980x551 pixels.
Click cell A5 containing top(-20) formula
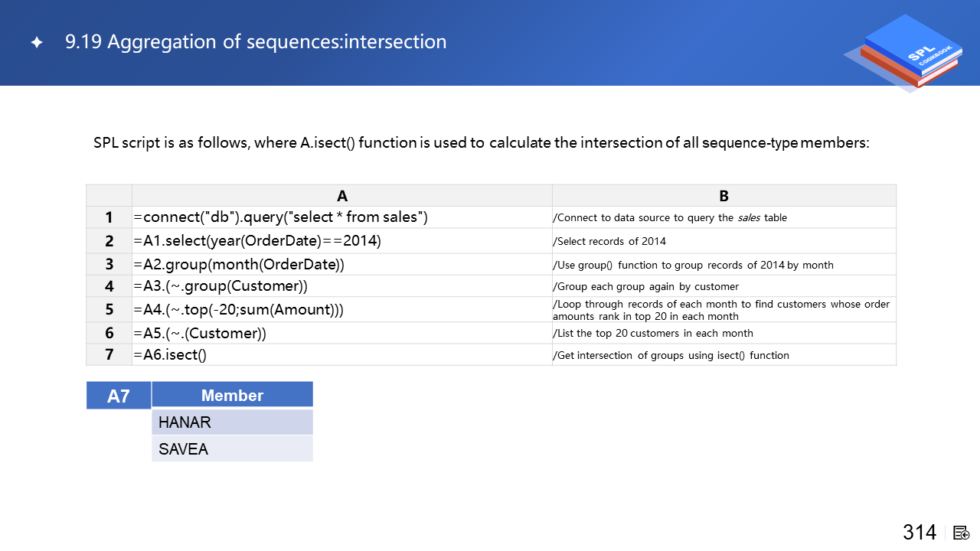(341, 309)
